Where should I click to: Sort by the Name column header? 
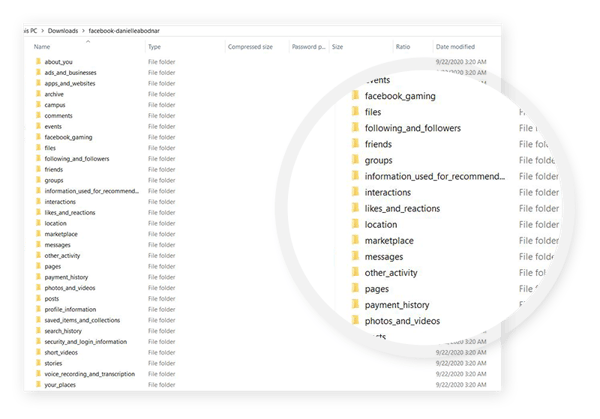coord(42,47)
